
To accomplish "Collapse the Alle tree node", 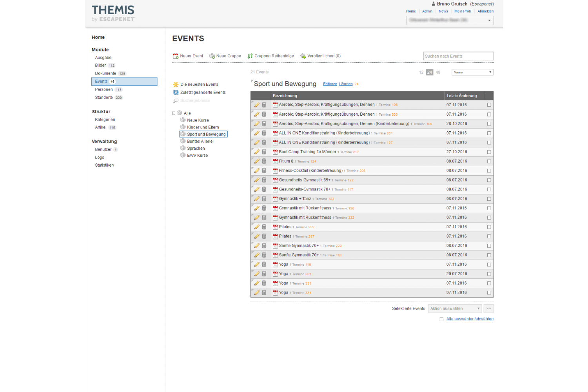I will click(x=174, y=113).
